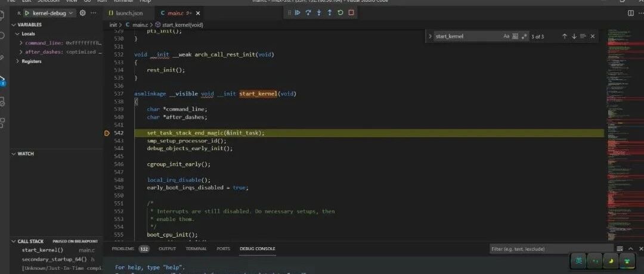Click the start_kernel(void) breadcrumb
The width and height of the screenshot is (644, 274).
pos(182,24)
